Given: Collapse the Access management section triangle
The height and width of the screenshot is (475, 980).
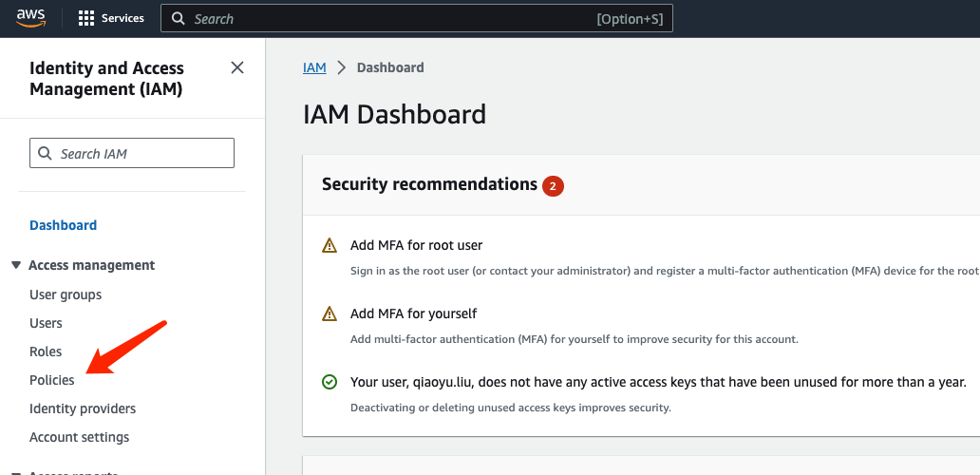Looking at the screenshot, I should click(16, 266).
